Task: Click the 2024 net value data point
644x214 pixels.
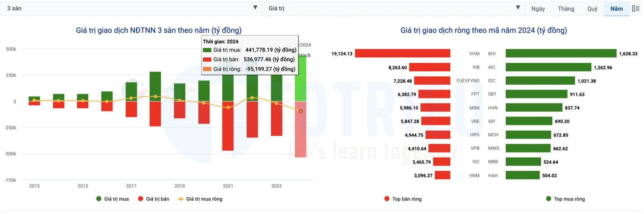Action: (x=301, y=111)
